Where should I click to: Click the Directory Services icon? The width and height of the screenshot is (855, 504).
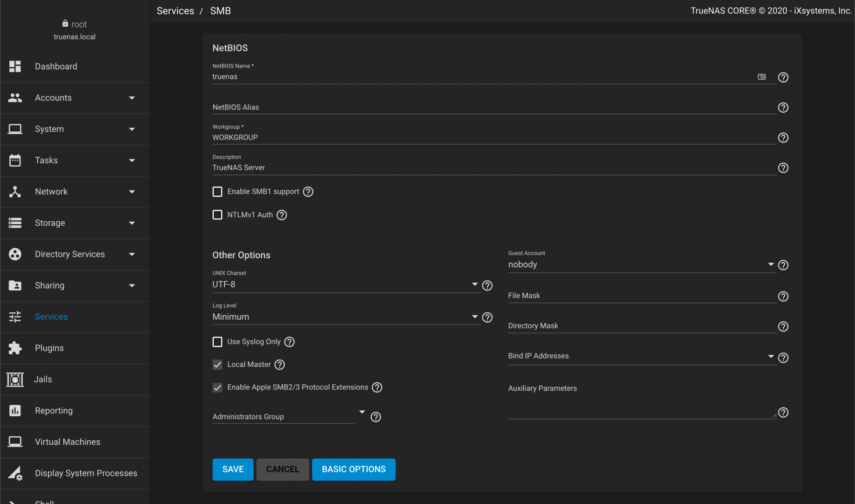coord(15,254)
